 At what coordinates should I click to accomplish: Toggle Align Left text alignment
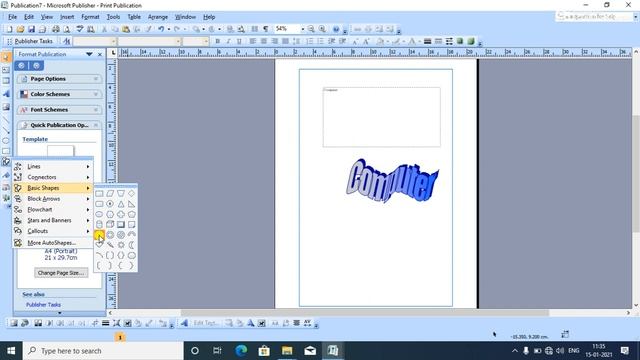[253, 41]
